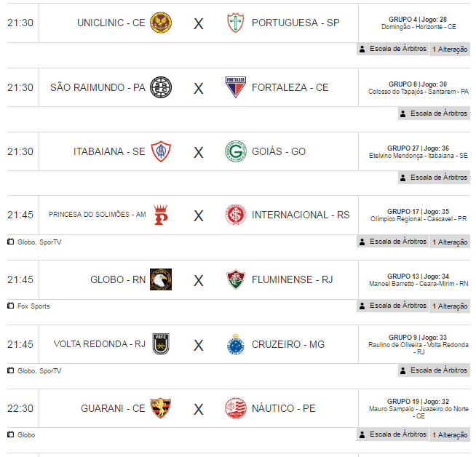Screen dimensions: 476x457
Task: Select the Fluminense - RJ crest
Action: pos(236,279)
